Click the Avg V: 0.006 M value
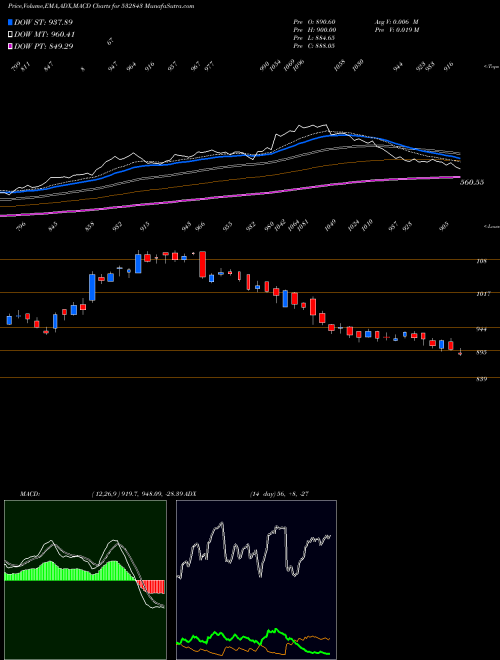 396,22
